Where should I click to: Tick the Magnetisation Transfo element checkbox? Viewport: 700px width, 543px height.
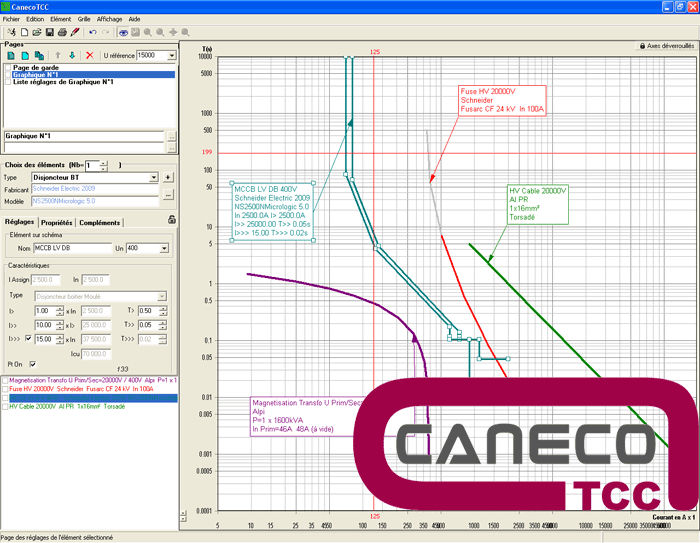[5, 380]
